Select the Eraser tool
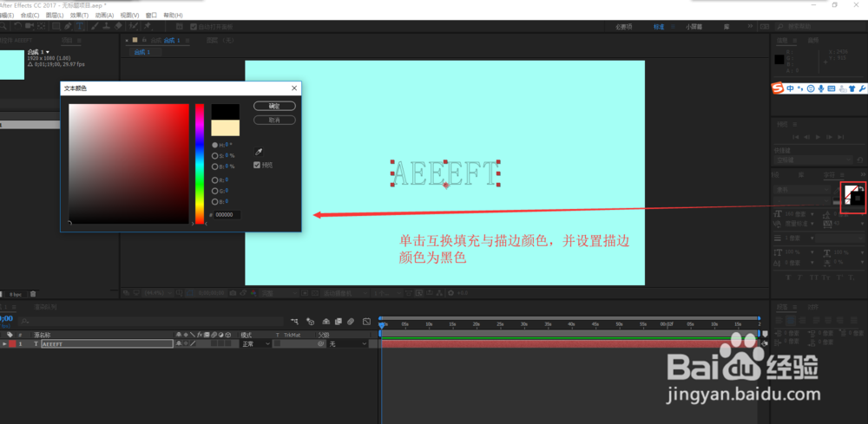This screenshot has height=424, width=868. tap(118, 26)
